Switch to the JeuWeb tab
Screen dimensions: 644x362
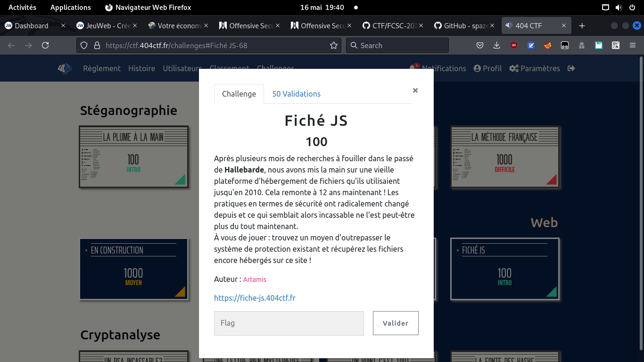[107, 25]
